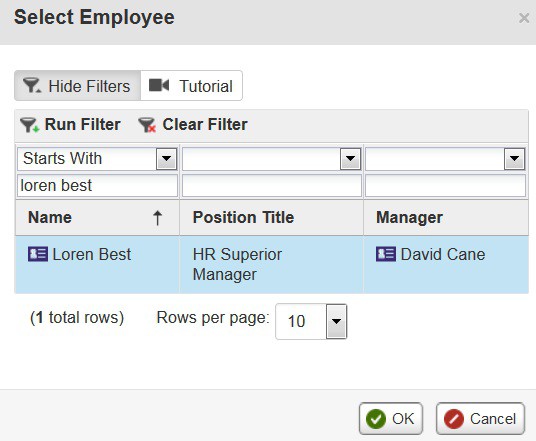The height and width of the screenshot is (441, 536).
Task: Click the Hide Filters toggle button
Action: tap(77, 85)
